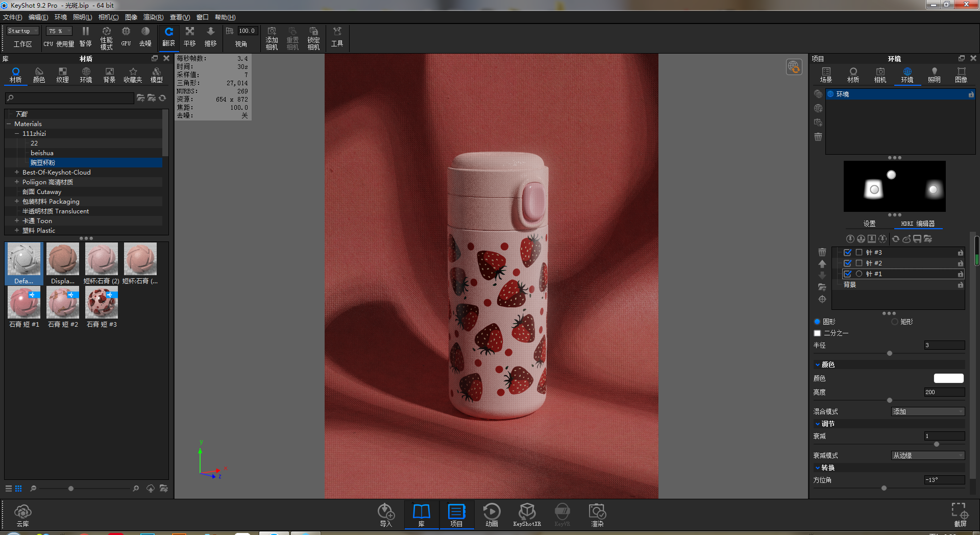The width and height of the screenshot is (980, 535).
Task: Uncheck the 针 #3 pin checkbox
Action: pyautogui.click(x=848, y=252)
